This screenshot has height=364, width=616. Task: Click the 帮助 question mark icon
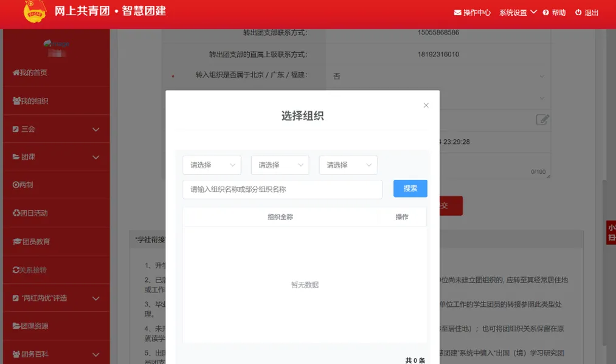[x=545, y=13]
